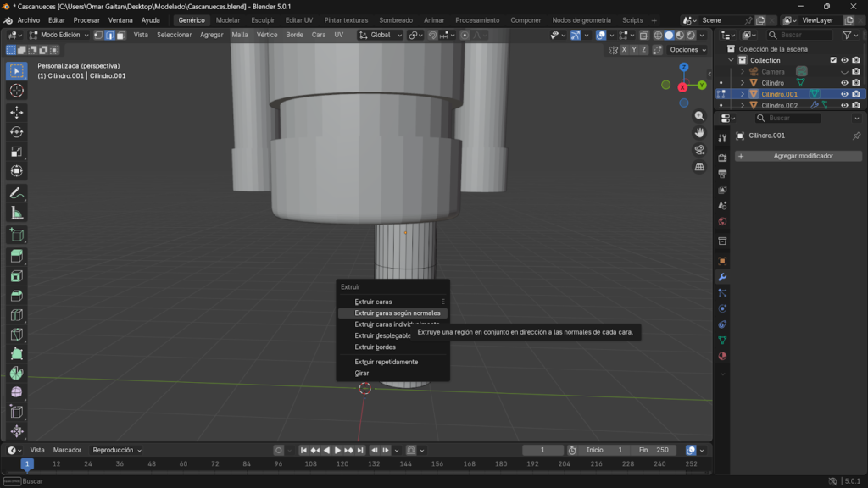
Task: Enable snapping with the magnet toggle
Action: coord(432,35)
